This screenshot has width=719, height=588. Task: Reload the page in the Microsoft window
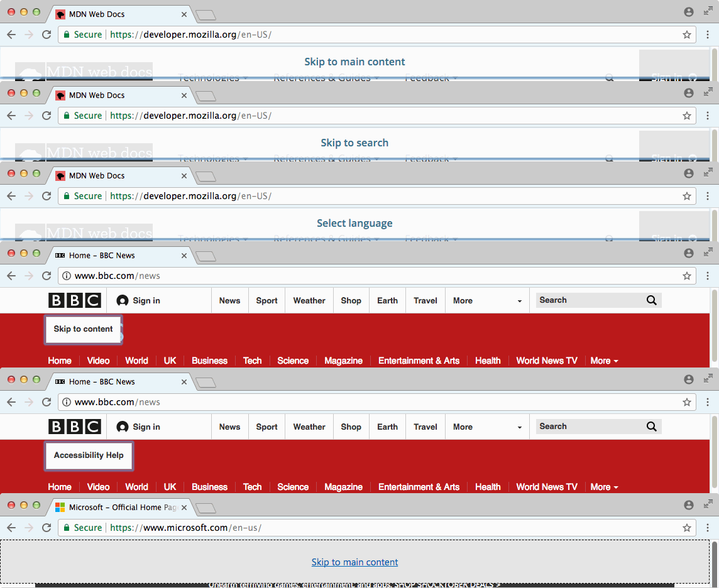pos(47,528)
